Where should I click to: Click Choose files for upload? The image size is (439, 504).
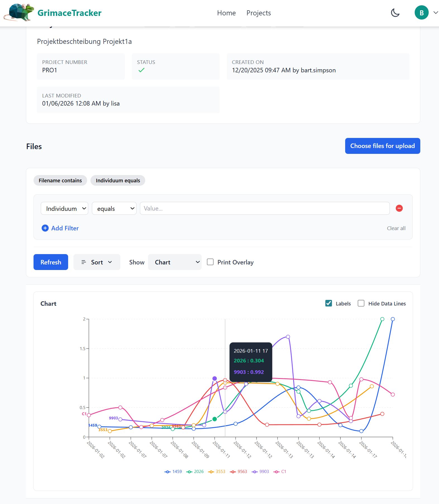point(382,146)
